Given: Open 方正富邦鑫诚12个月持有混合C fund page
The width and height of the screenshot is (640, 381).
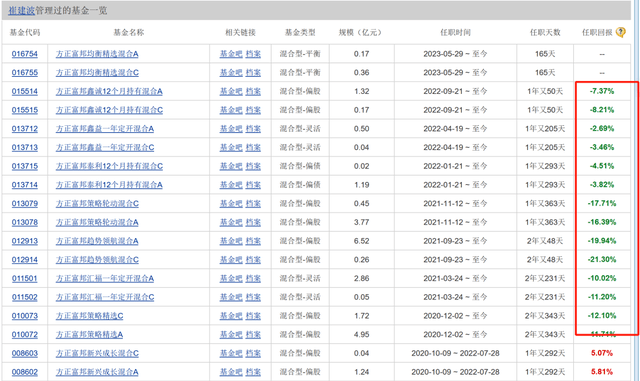Looking at the screenshot, I should coord(109,110).
